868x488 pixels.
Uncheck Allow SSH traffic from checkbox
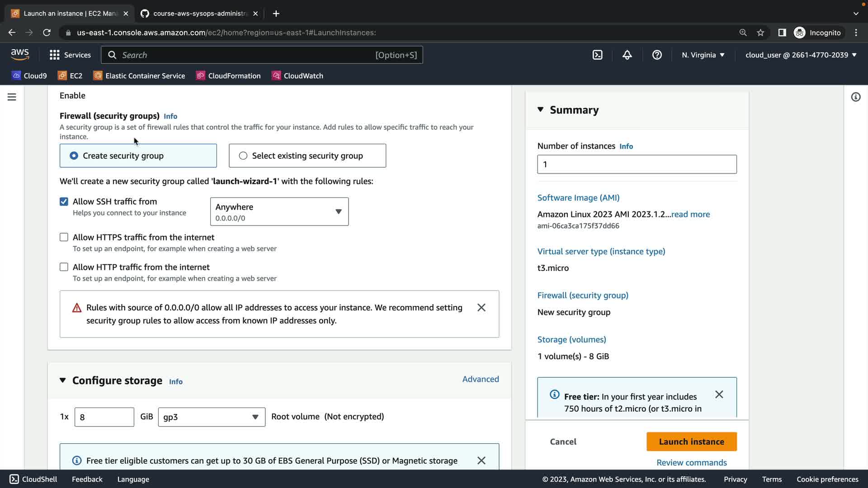tap(64, 202)
